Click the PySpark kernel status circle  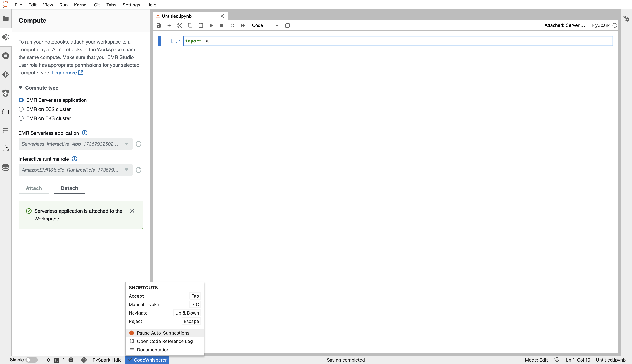click(x=615, y=25)
